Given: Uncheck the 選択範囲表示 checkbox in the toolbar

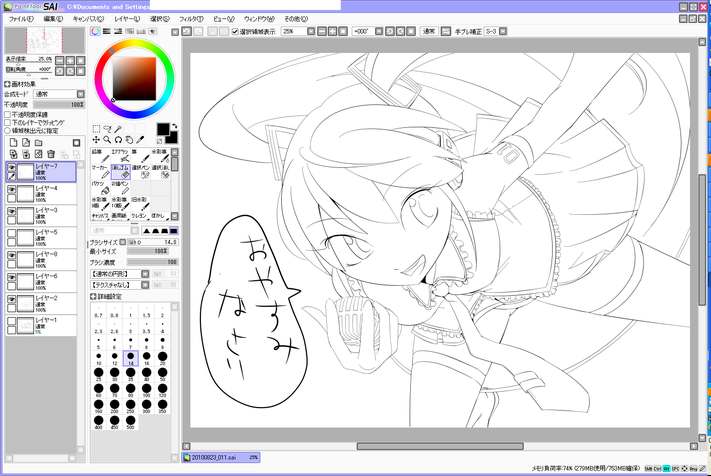Looking at the screenshot, I should click(235, 31).
